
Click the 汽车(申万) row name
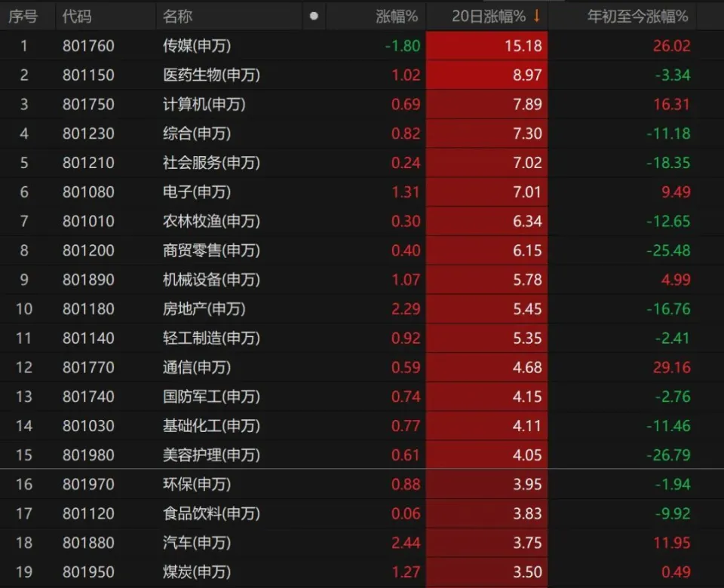click(197, 543)
